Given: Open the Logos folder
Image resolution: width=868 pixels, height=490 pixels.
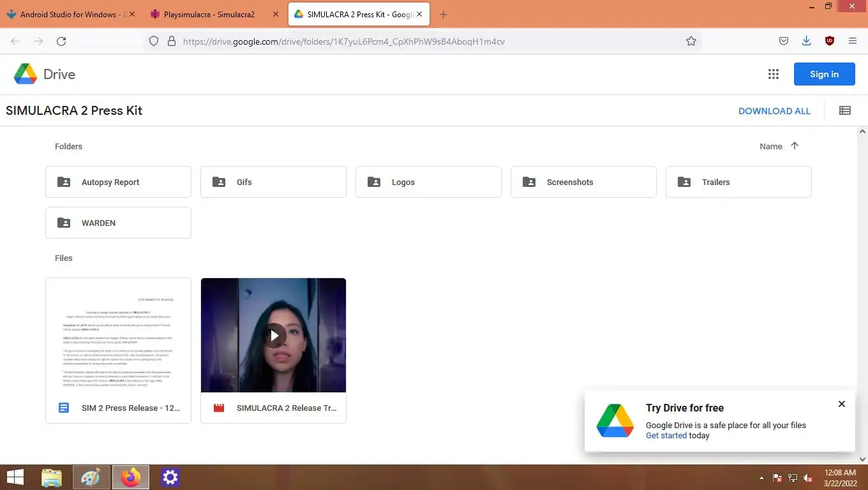Looking at the screenshot, I should coord(428,182).
